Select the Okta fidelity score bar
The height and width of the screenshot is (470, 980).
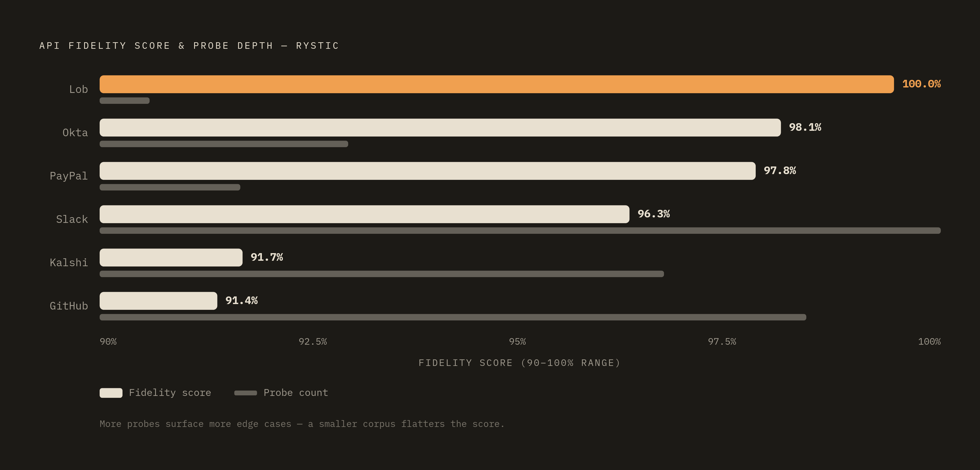pos(440,128)
